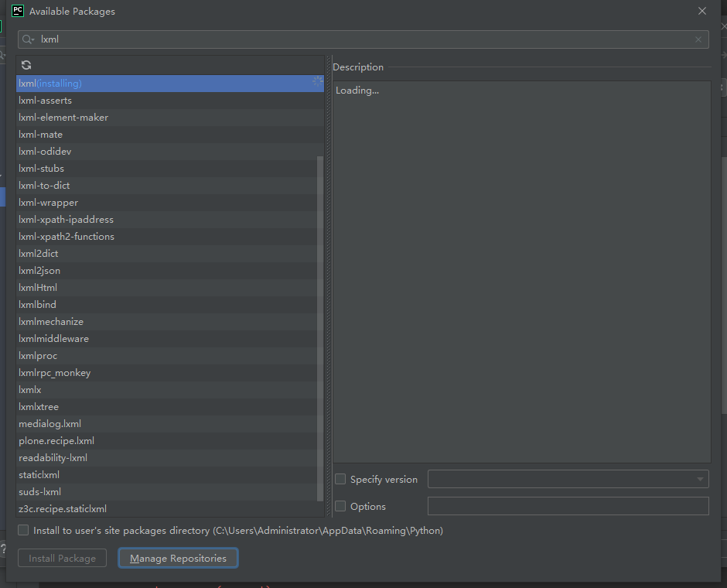Select the lxml-odidev package
The width and height of the screenshot is (727, 588).
(x=170, y=151)
